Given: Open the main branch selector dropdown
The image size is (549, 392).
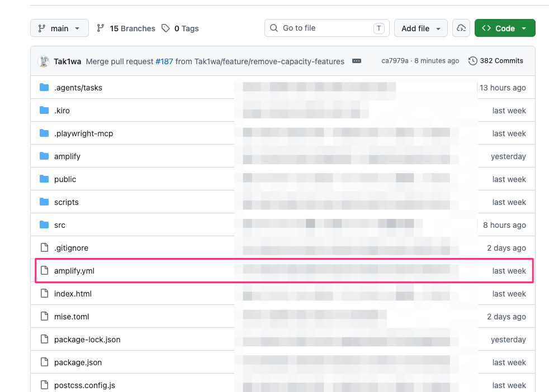Looking at the screenshot, I should click(x=59, y=28).
